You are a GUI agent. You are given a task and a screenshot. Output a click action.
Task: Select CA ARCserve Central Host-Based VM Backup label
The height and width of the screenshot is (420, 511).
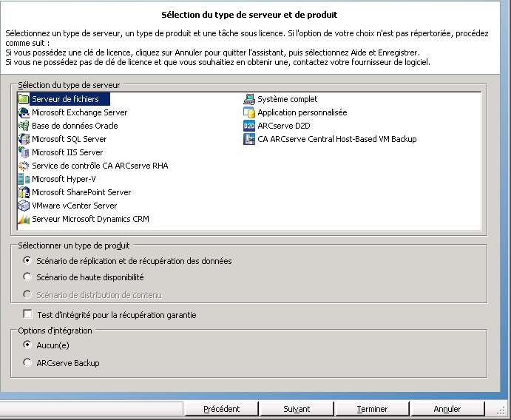(337, 139)
